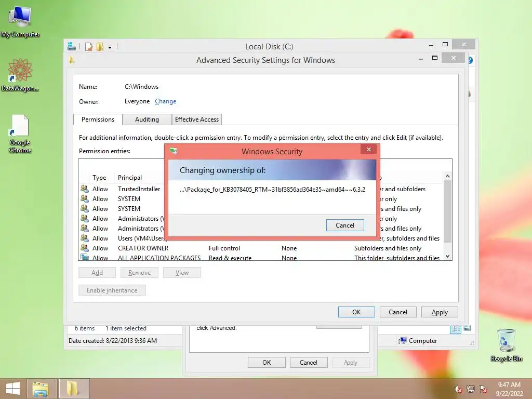Launch Google Chrome desktop shortcut
This screenshot has width=532, height=399.
coord(20,134)
